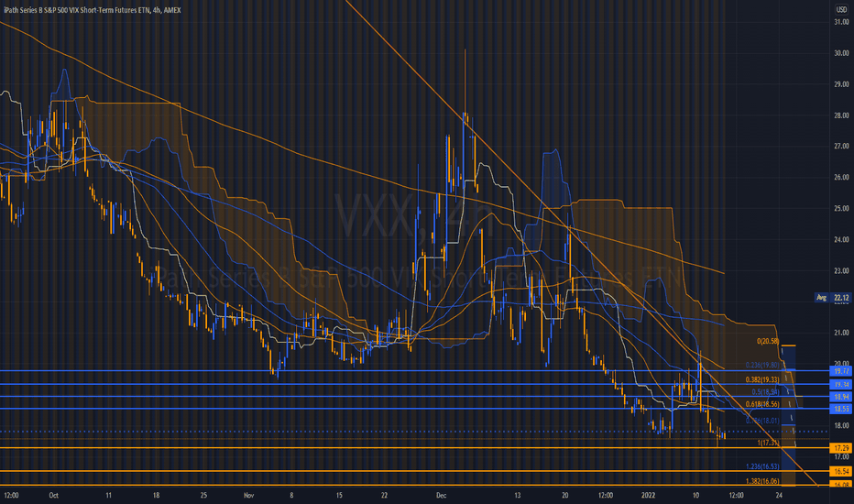Click the USD currency label
The width and height of the screenshot is (854, 504).
842,10
